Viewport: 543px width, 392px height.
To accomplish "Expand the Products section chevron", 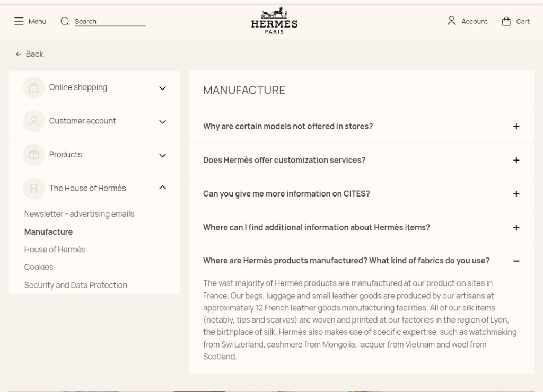I will [x=162, y=155].
